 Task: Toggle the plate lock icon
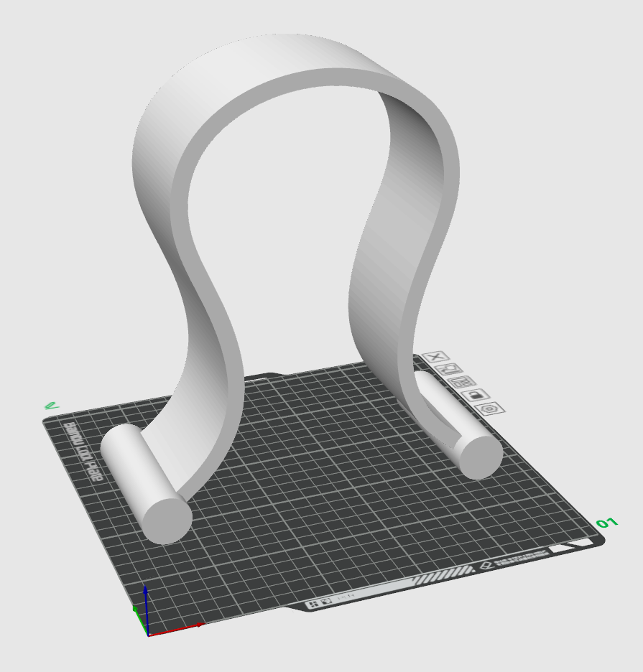(x=476, y=395)
